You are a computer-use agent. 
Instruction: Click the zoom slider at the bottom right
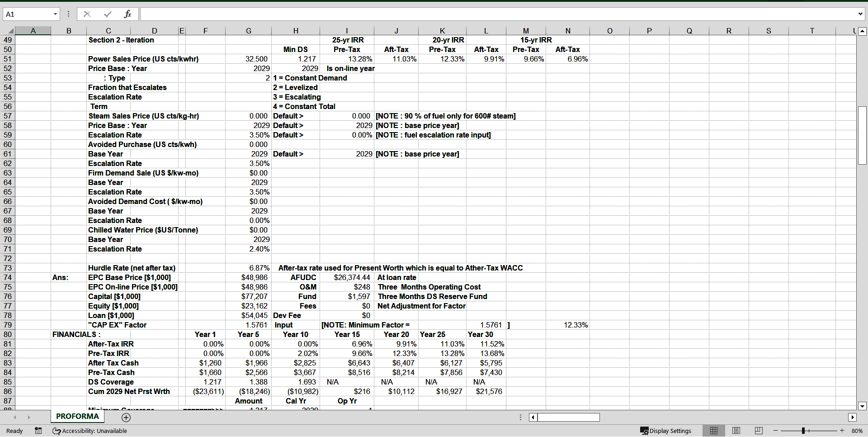(x=804, y=431)
